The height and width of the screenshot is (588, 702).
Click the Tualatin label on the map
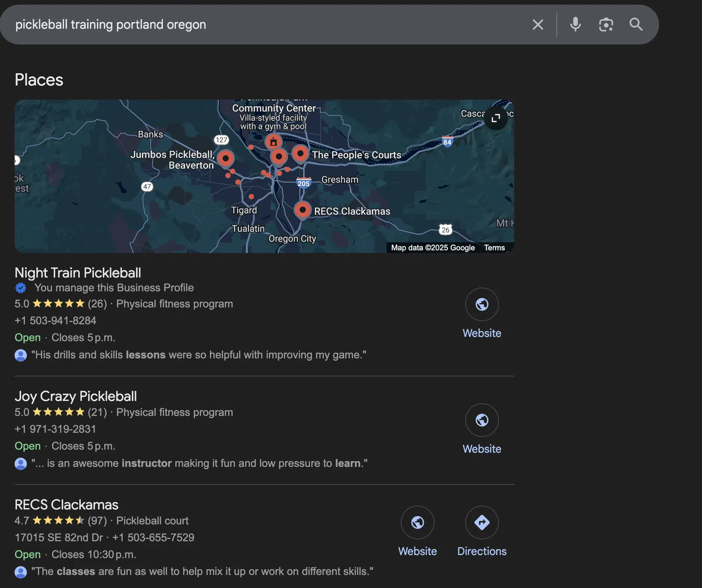tap(248, 228)
